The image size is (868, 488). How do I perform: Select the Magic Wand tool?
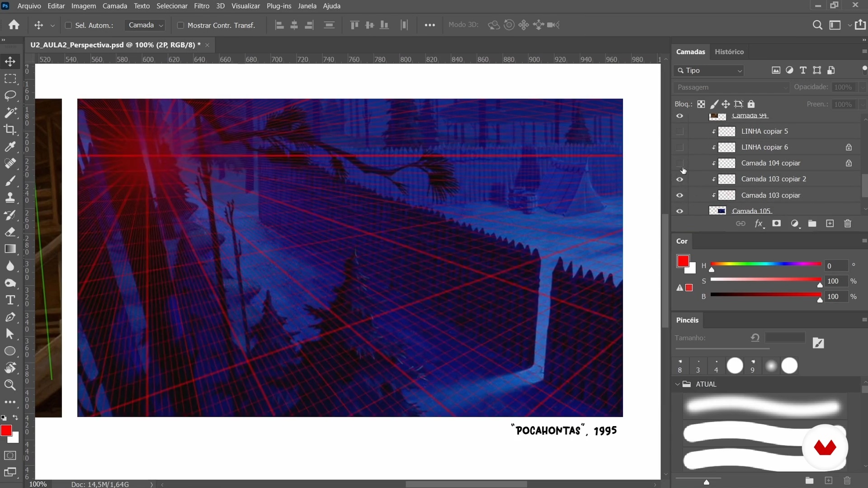(x=10, y=113)
